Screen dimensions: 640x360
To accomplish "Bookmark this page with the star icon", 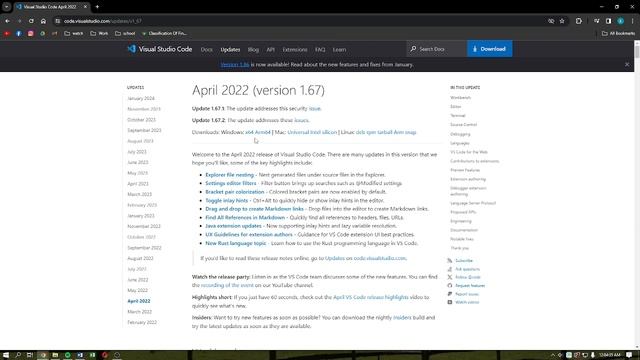I will [x=562, y=21].
